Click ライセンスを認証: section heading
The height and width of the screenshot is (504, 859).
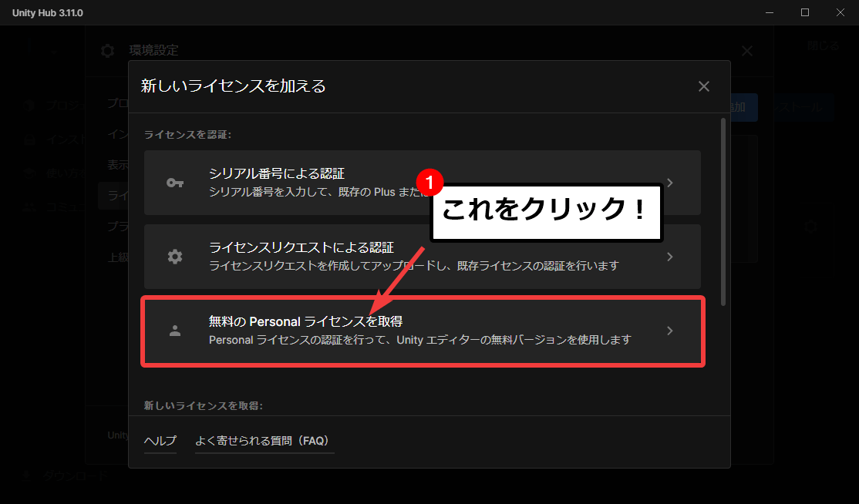[187, 135]
